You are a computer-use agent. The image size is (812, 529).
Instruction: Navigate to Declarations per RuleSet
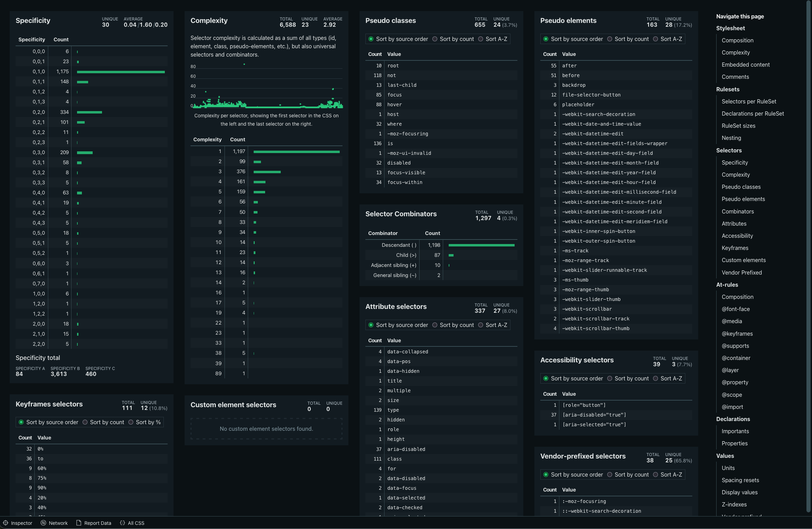[x=753, y=114]
